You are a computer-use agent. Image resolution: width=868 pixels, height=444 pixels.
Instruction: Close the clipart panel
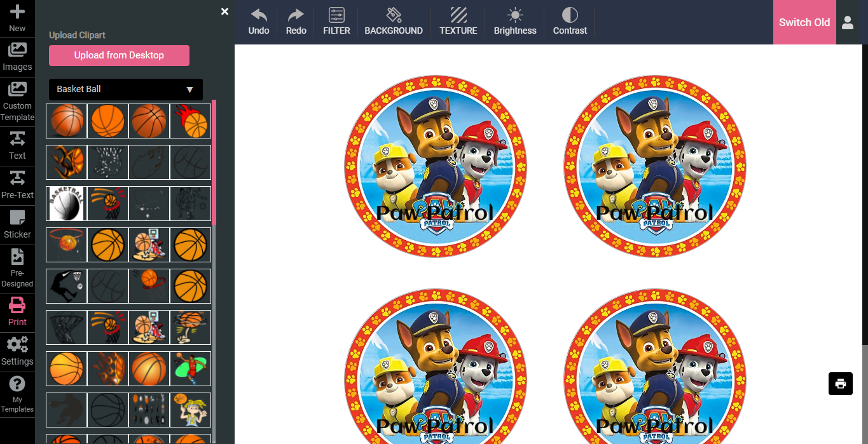(224, 11)
